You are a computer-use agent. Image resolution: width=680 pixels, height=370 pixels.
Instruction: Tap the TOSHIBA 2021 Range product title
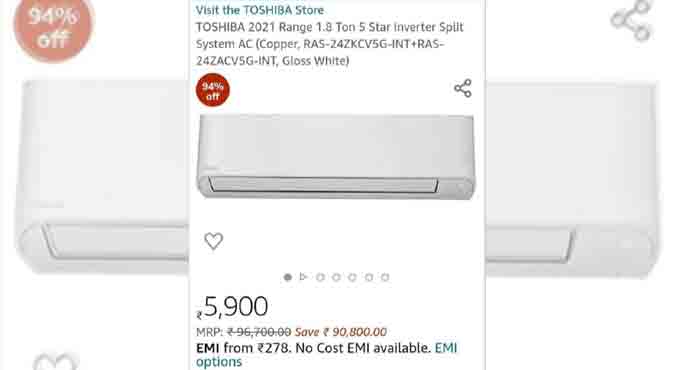click(x=330, y=44)
